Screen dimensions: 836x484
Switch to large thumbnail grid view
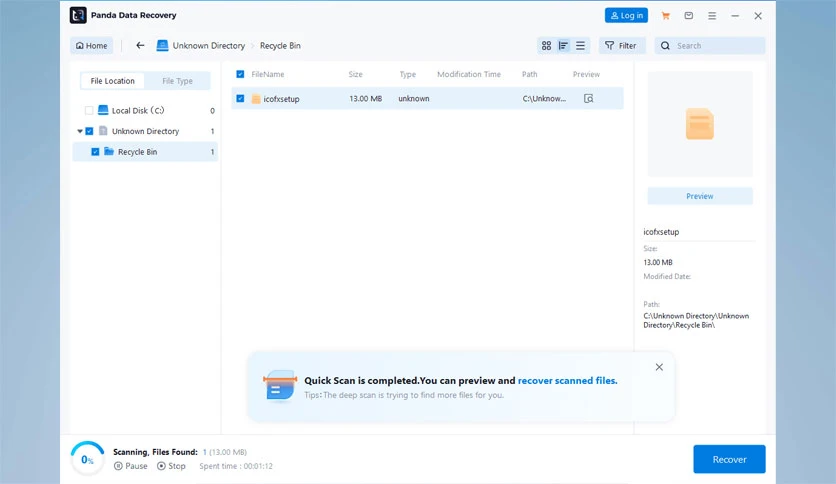(546, 46)
